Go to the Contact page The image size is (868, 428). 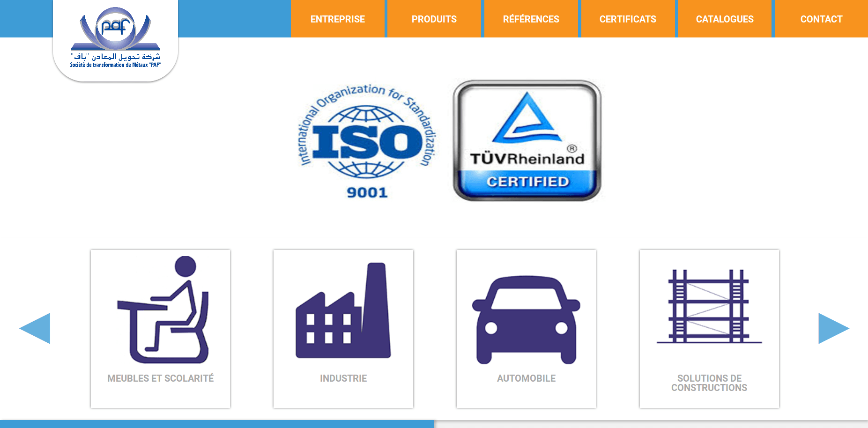pos(821,19)
